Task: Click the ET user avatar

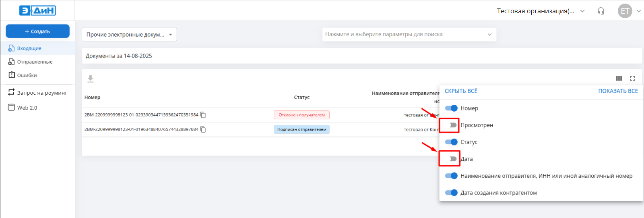Action: point(625,11)
